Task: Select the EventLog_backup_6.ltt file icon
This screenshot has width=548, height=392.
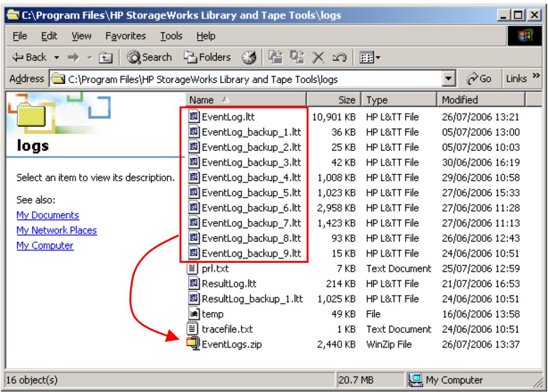Action: click(194, 207)
